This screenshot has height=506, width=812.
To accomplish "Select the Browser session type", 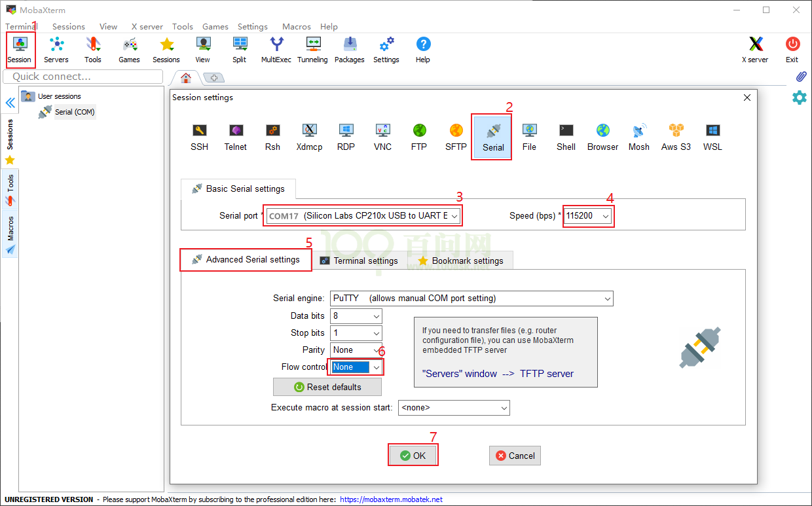I will (x=603, y=137).
